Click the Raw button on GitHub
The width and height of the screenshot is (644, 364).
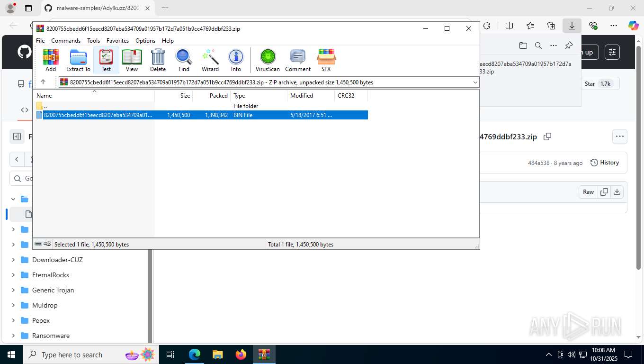point(588,192)
